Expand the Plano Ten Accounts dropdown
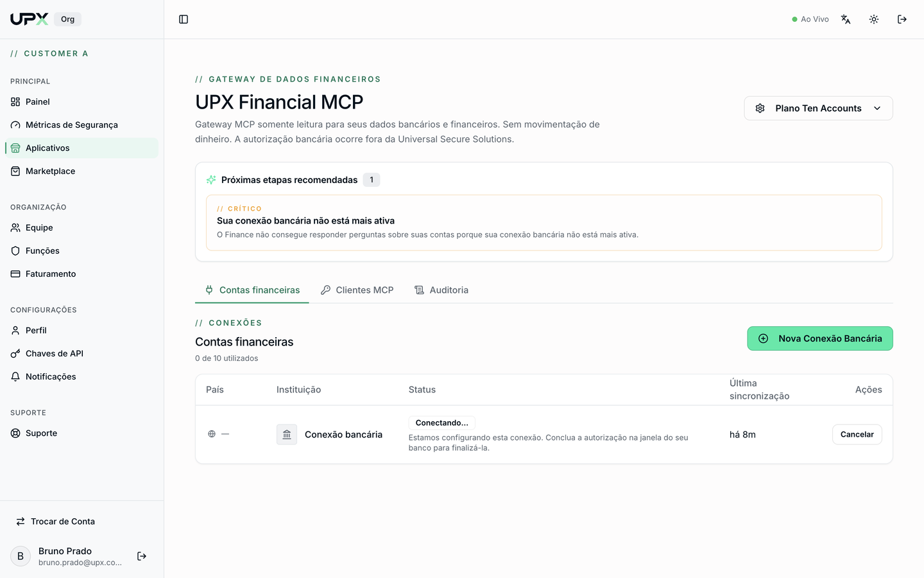This screenshot has height=578, width=924. point(818,109)
